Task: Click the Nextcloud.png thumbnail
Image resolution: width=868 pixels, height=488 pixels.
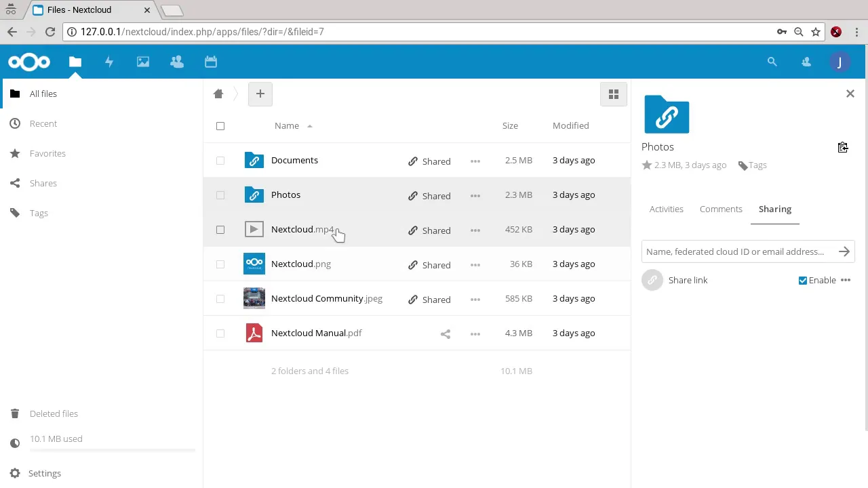Action: [x=254, y=264]
